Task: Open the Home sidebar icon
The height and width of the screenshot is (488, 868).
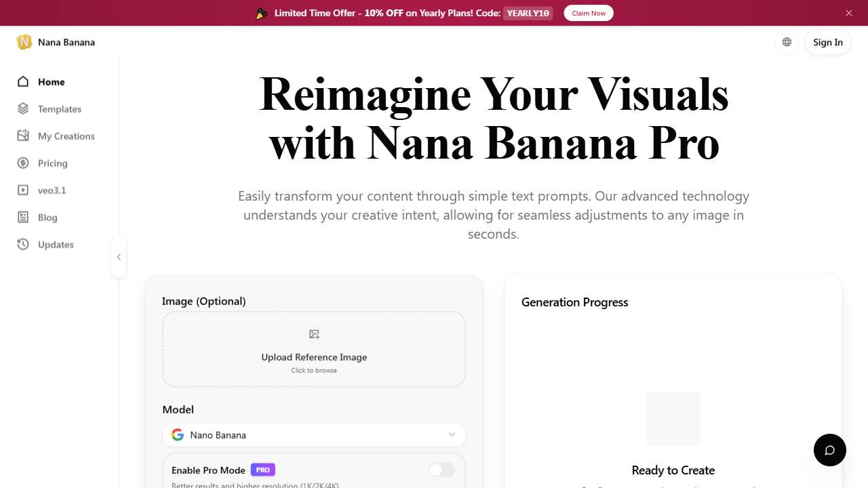Action: coord(22,81)
